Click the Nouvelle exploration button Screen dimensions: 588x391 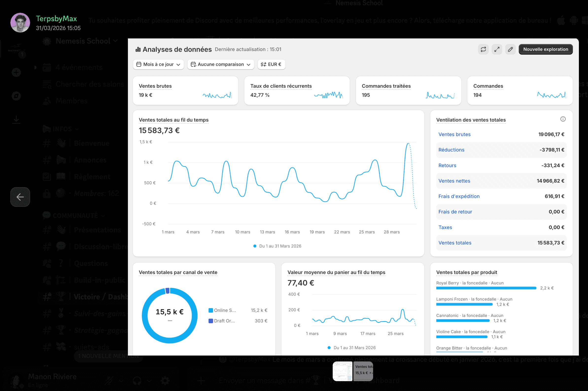pyautogui.click(x=546, y=49)
